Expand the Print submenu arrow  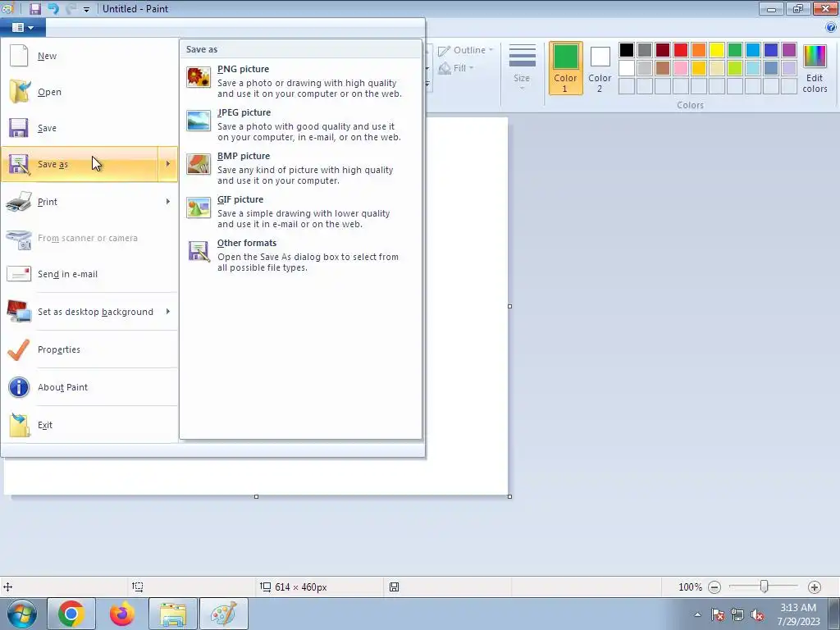(x=167, y=202)
